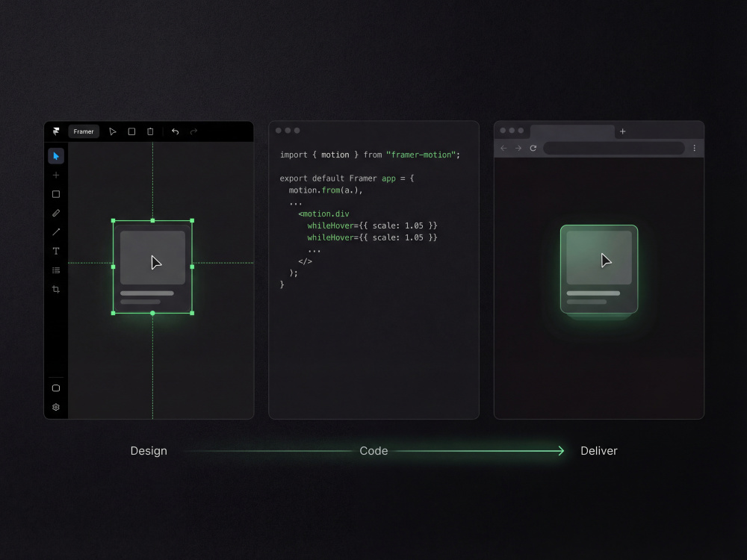The width and height of the screenshot is (747, 560).
Task: Undo with the back arrow icon
Action: pyautogui.click(x=176, y=131)
